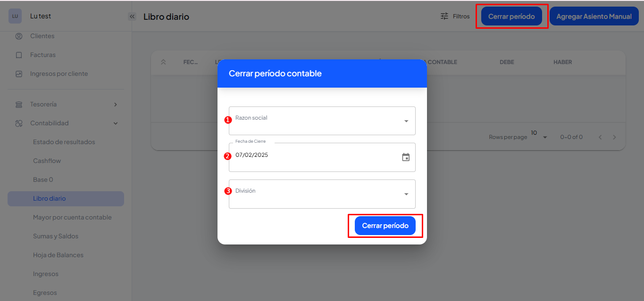Confirm Cerrar período in the dialog

pyautogui.click(x=385, y=226)
